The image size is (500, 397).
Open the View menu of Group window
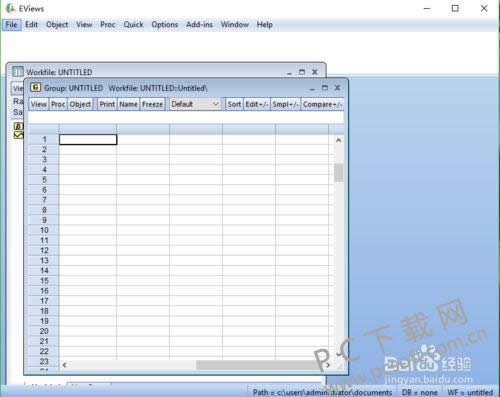pos(39,104)
